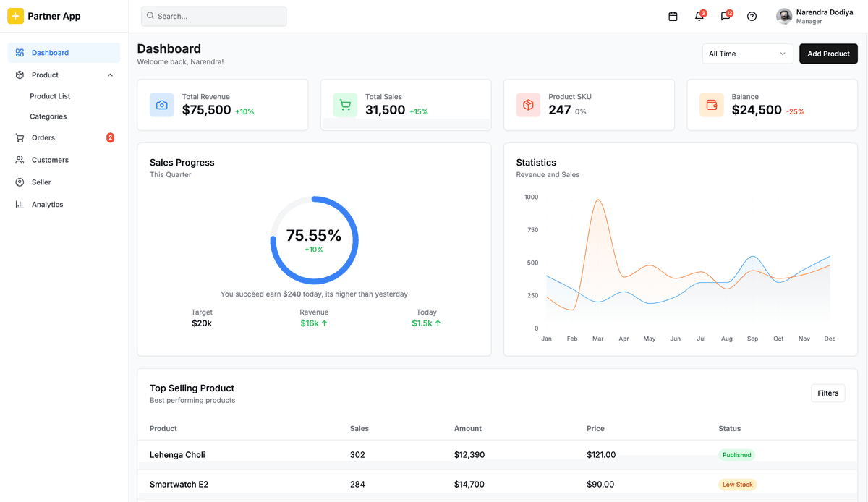The image size is (868, 502).
Task: Open the Categories page from the sidebar
Action: [x=48, y=116]
